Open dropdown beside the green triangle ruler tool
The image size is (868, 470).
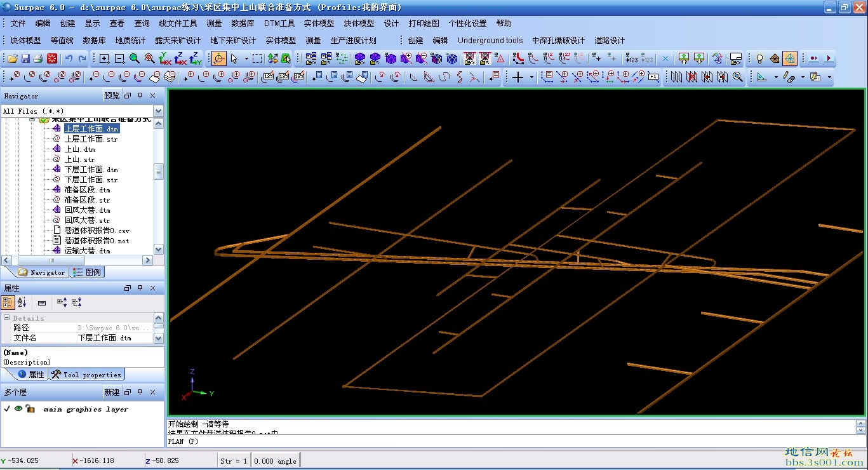click(x=776, y=77)
